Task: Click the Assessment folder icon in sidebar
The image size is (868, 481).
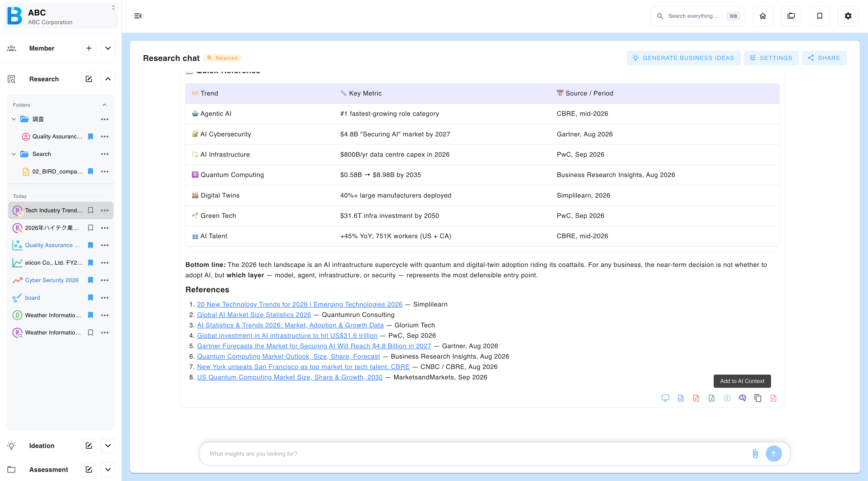Action: click(11, 470)
